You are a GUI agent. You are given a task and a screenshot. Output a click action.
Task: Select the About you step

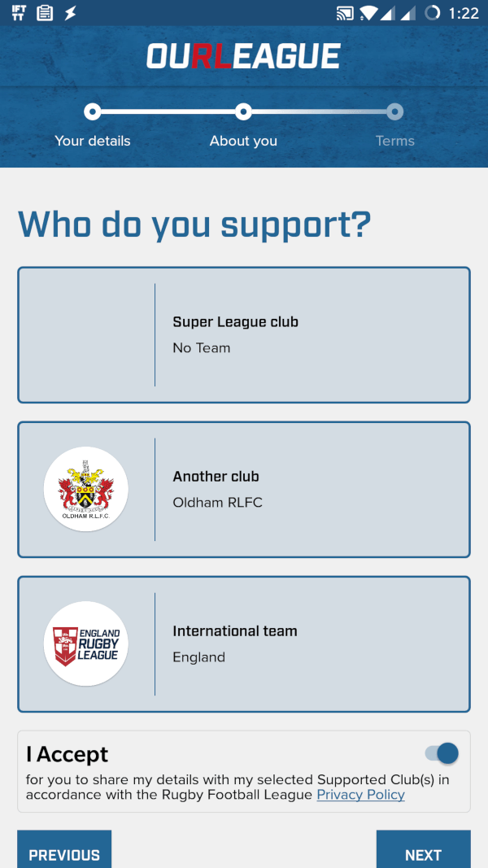243,141
